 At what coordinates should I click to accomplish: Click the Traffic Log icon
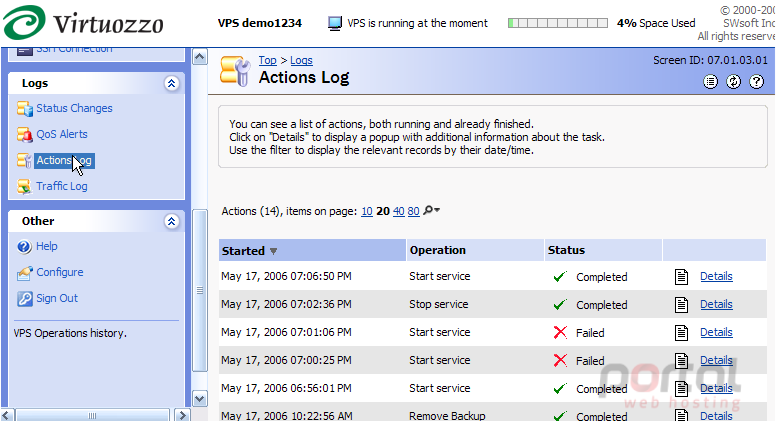click(x=24, y=187)
